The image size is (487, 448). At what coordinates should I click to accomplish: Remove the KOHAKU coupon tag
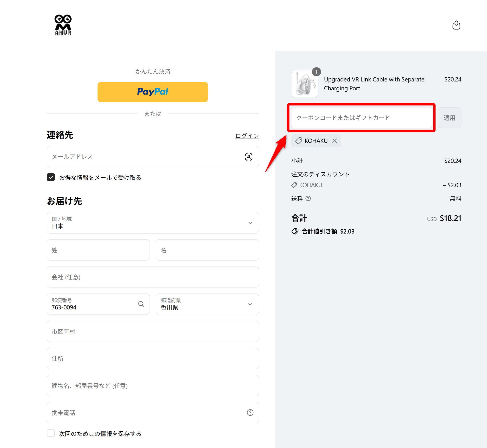334,141
